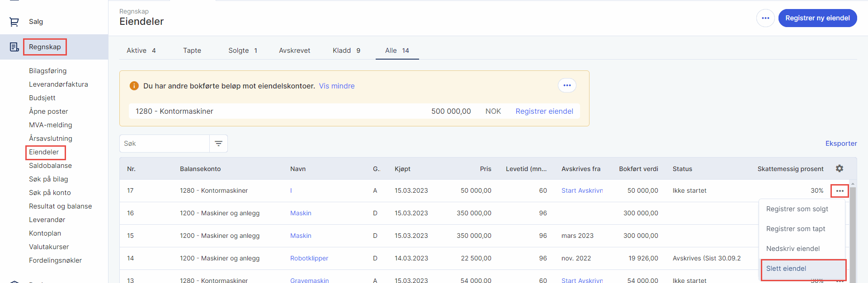This screenshot has height=283, width=868.
Task: Click Registrer eiendel link for Kontormaskiner
Action: [544, 111]
